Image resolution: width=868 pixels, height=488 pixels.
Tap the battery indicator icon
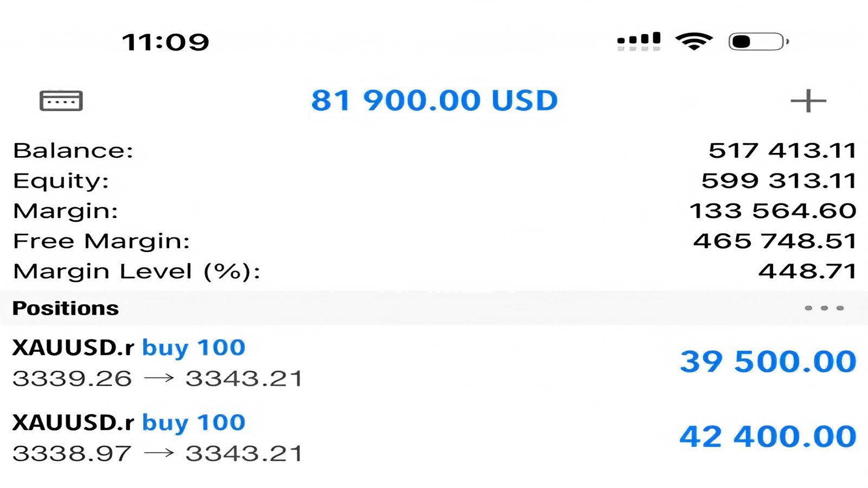pyautogui.click(x=758, y=41)
